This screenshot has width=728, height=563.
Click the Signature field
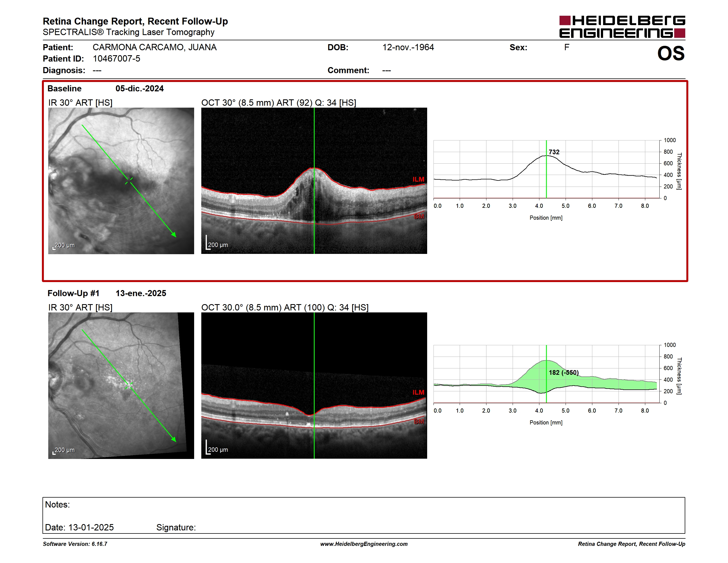click(176, 528)
